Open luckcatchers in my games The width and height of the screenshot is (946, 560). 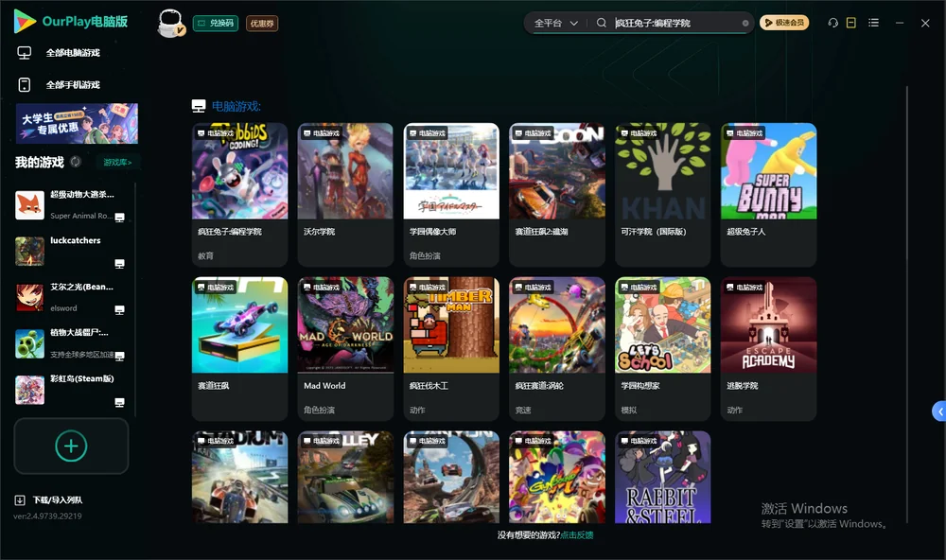73,251
